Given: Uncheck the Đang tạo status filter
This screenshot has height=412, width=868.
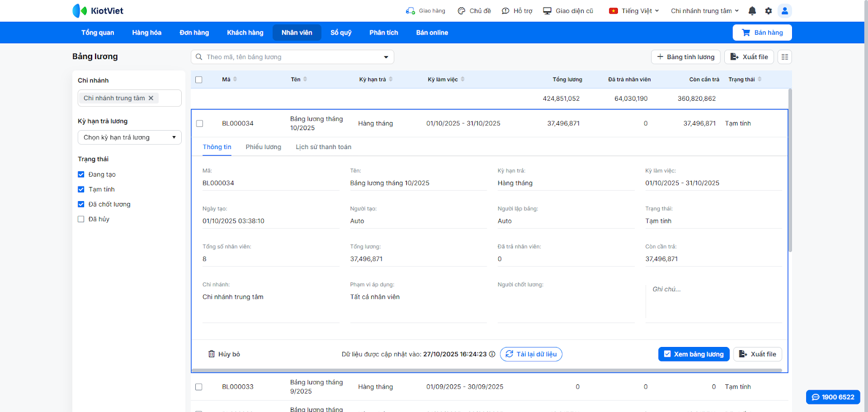Looking at the screenshot, I should [81, 175].
